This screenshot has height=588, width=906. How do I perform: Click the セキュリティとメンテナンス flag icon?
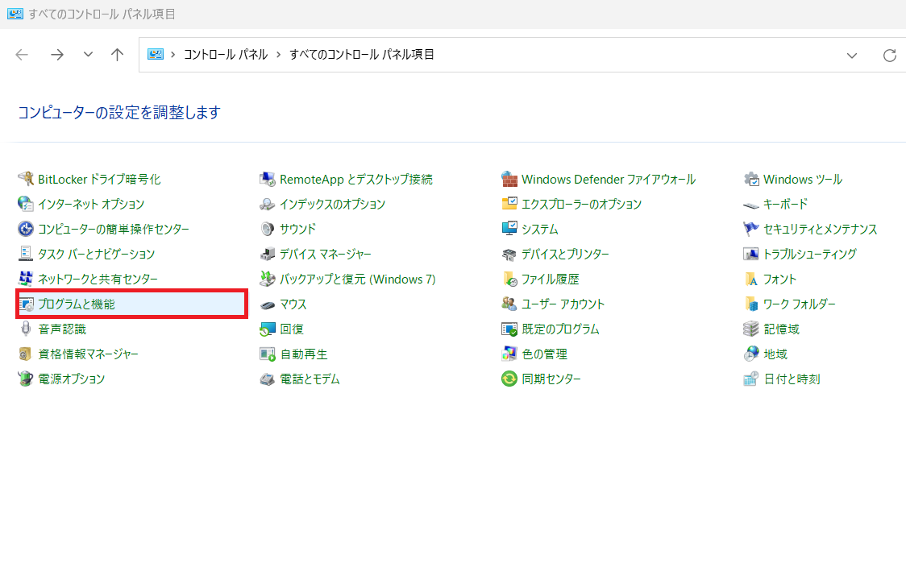pyautogui.click(x=751, y=229)
